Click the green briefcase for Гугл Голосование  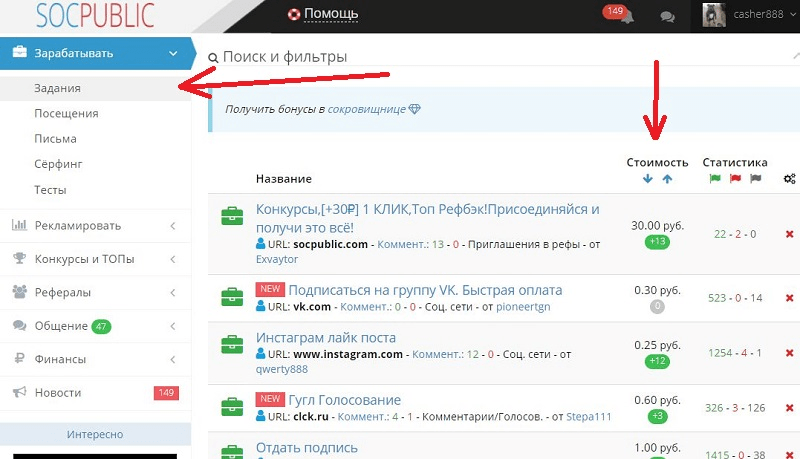tap(232, 407)
